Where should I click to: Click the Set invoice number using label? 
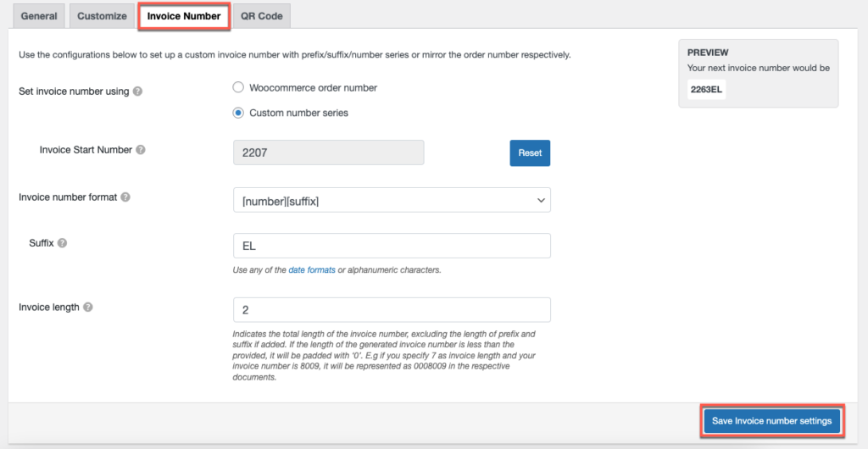pos(75,91)
